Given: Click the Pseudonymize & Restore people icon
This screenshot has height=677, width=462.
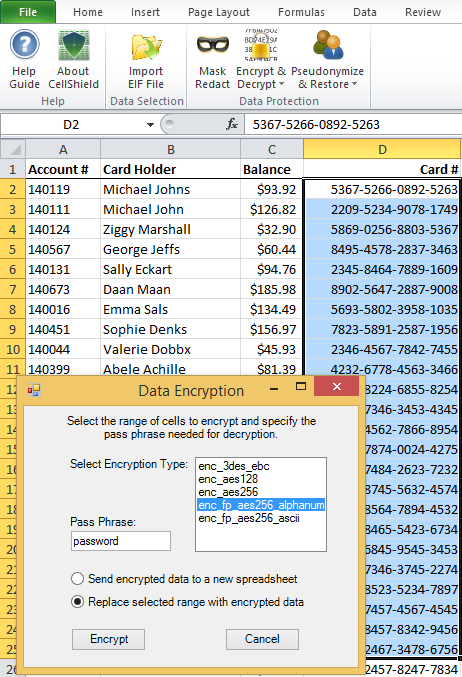Looking at the screenshot, I should [328, 45].
